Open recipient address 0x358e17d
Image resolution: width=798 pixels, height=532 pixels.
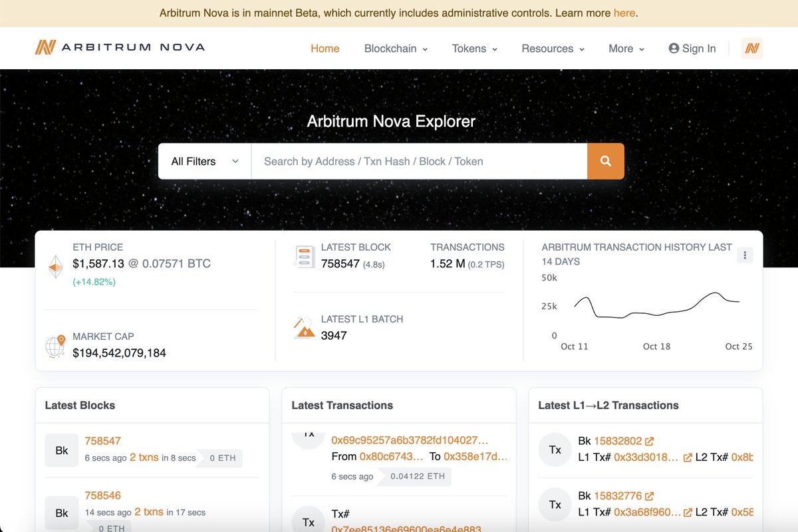[x=475, y=457]
